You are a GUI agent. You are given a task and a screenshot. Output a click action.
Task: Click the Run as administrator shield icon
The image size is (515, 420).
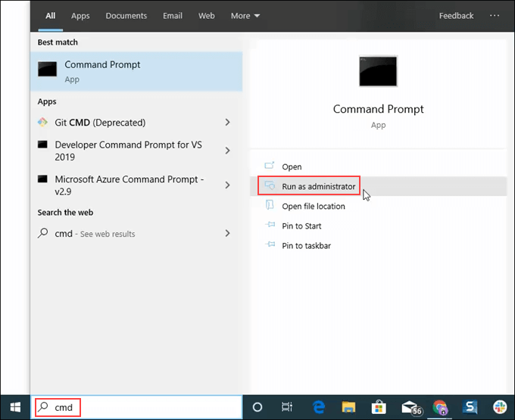click(x=270, y=185)
